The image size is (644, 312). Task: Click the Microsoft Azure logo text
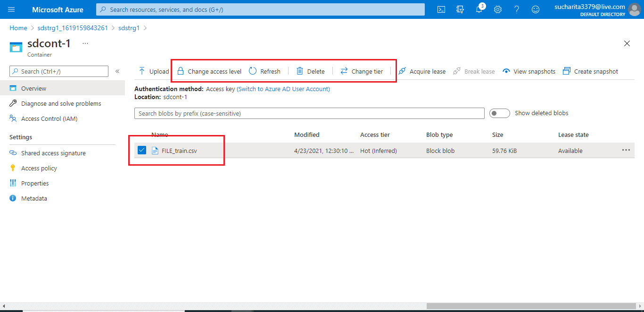tap(58, 9)
